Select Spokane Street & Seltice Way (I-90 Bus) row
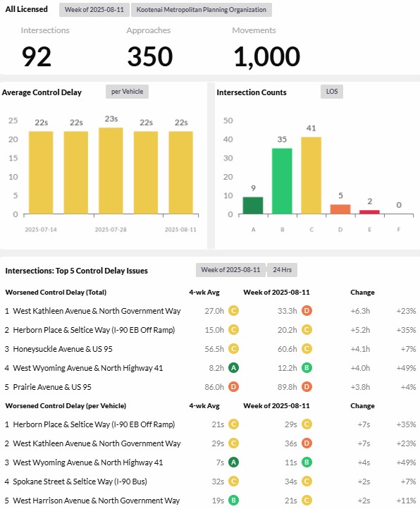420x509 pixels. click(210, 482)
